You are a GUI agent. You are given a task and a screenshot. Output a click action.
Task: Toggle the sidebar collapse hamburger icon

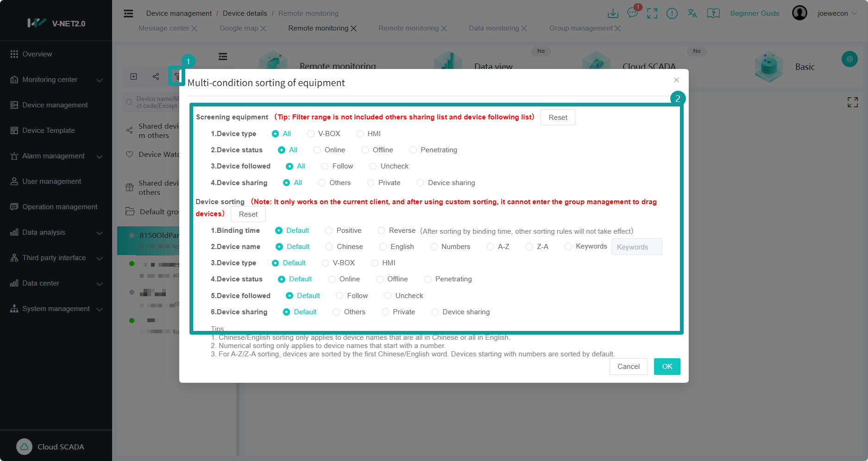(x=128, y=13)
